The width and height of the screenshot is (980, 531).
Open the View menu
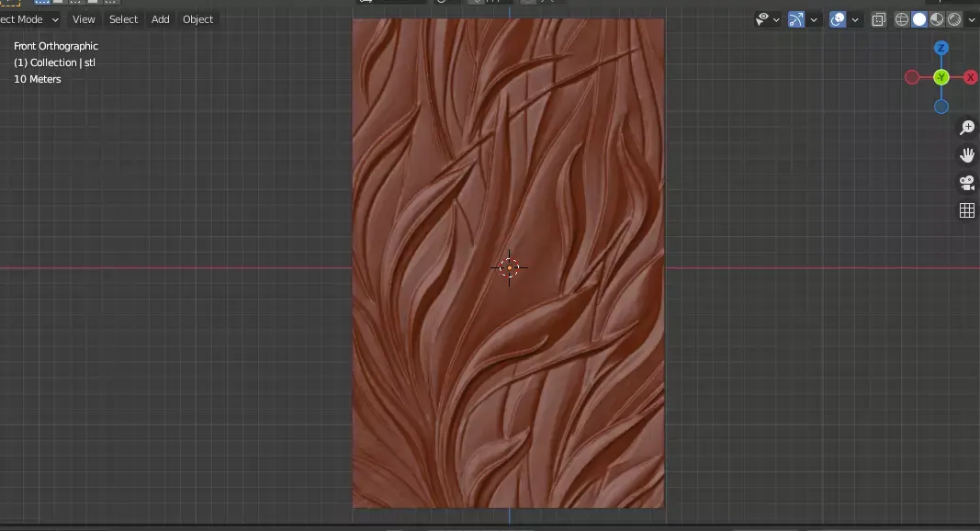tap(84, 19)
